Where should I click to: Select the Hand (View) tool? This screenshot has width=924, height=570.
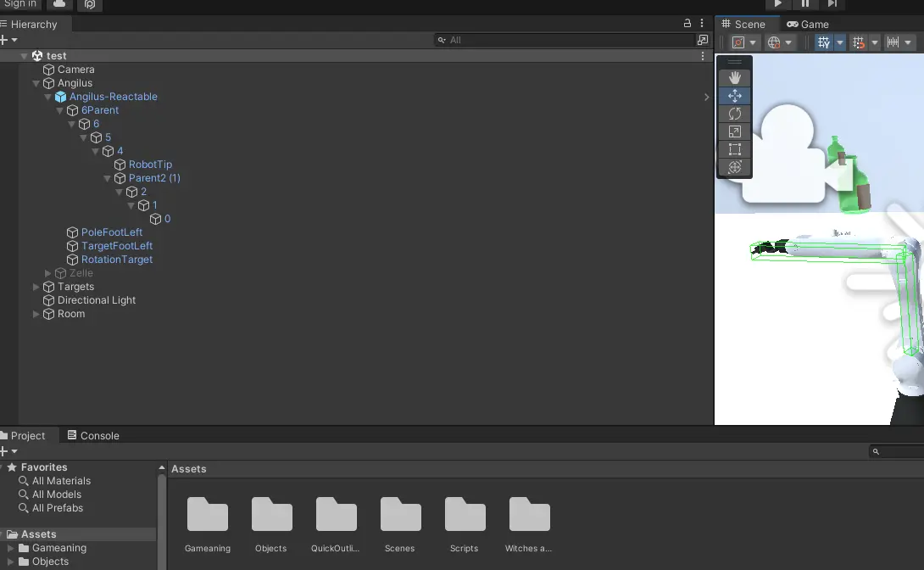pos(734,78)
